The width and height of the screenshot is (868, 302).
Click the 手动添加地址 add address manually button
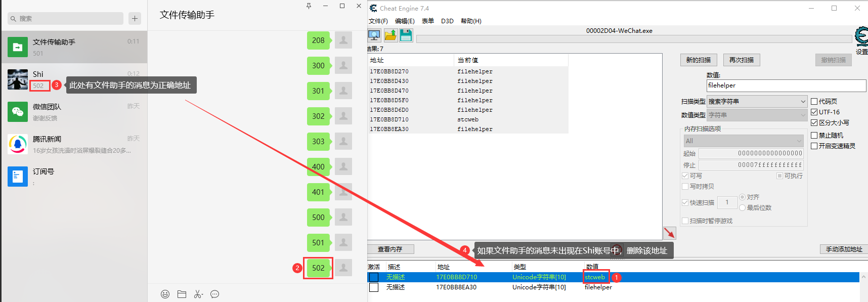click(x=844, y=249)
